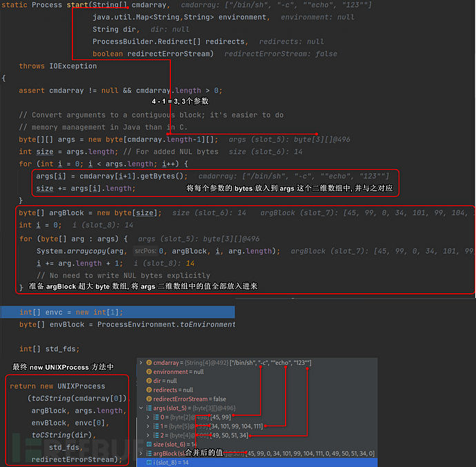Image resolution: width=476 pixels, height=467 pixels.
Task: Click the IOException type in throws clause
Action: coord(73,66)
